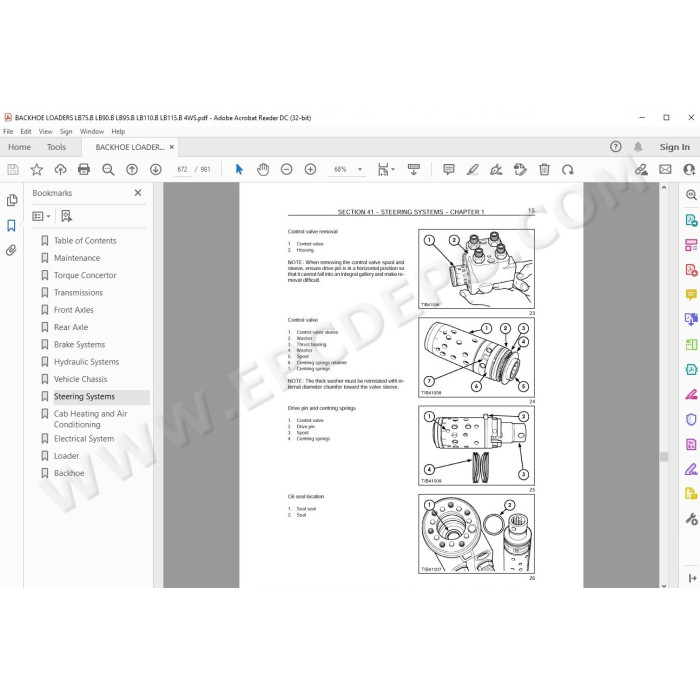Open the Fill & Sign tool in right pane

[x=691, y=470]
